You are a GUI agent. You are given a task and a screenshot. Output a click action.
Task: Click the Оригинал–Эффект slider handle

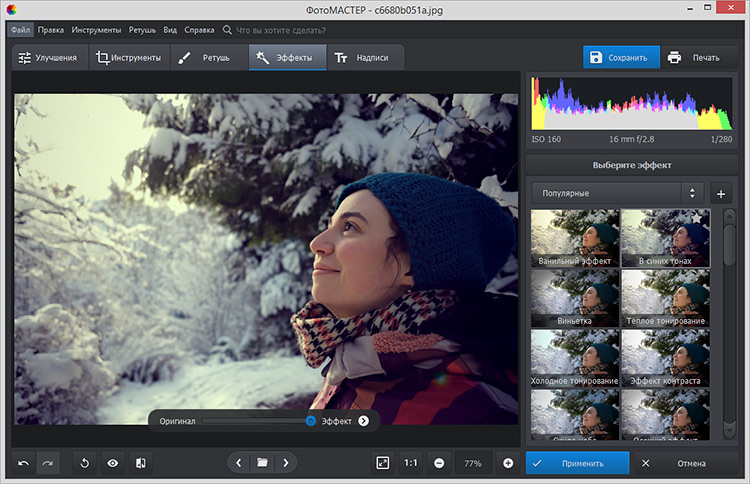point(311,421)
